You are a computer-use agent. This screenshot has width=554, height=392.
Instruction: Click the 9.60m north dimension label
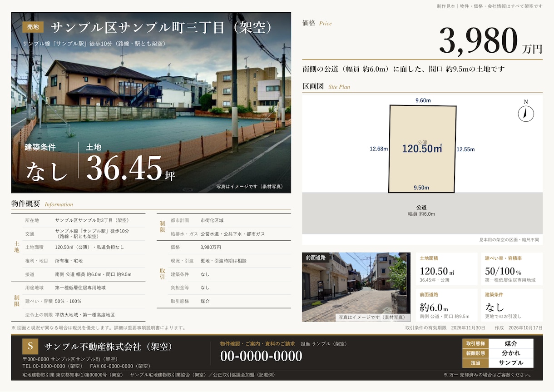(423, 101)
